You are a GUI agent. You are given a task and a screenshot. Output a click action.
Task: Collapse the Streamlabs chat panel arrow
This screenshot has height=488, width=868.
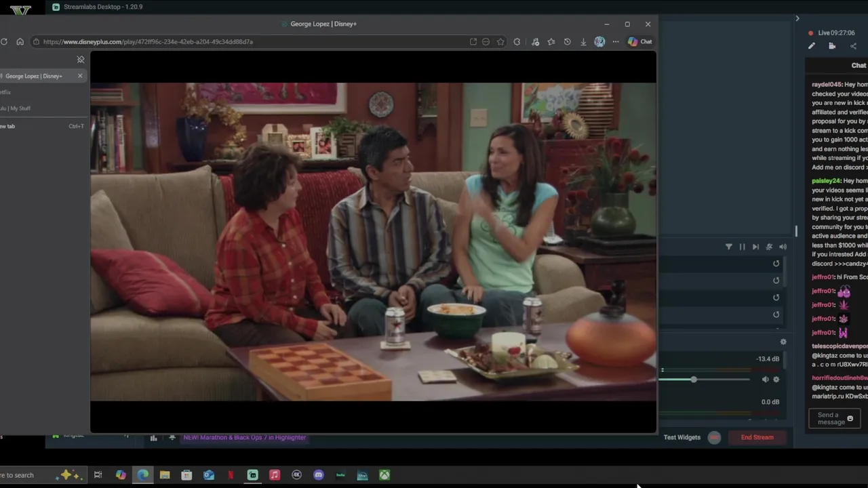point(797,18)
